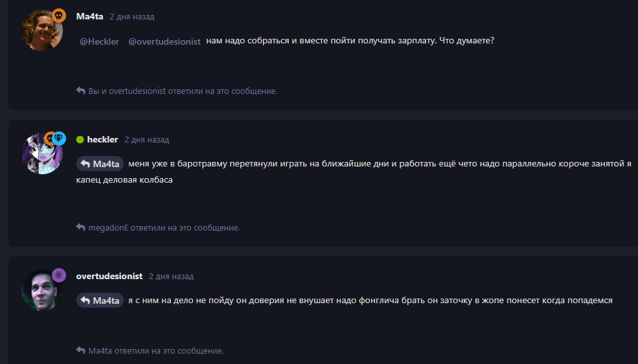Click the Ma4ta reply chip in heckler's message
638x364 pixels.
click(100, 163)
